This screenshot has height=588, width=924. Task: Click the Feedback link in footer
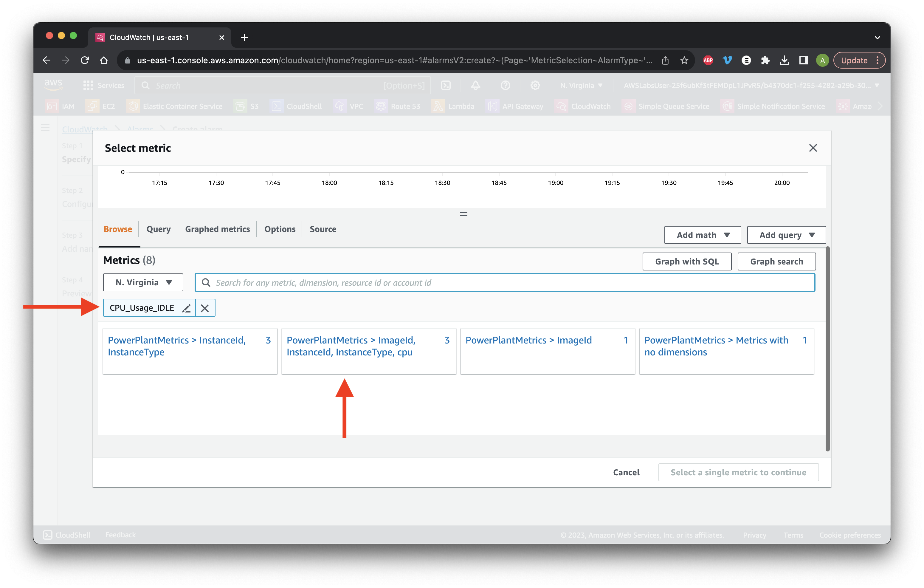click(120, 535)
